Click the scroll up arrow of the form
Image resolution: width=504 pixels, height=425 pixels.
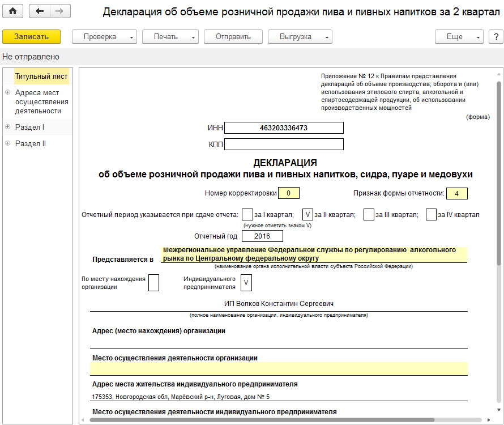click(499, 74)
